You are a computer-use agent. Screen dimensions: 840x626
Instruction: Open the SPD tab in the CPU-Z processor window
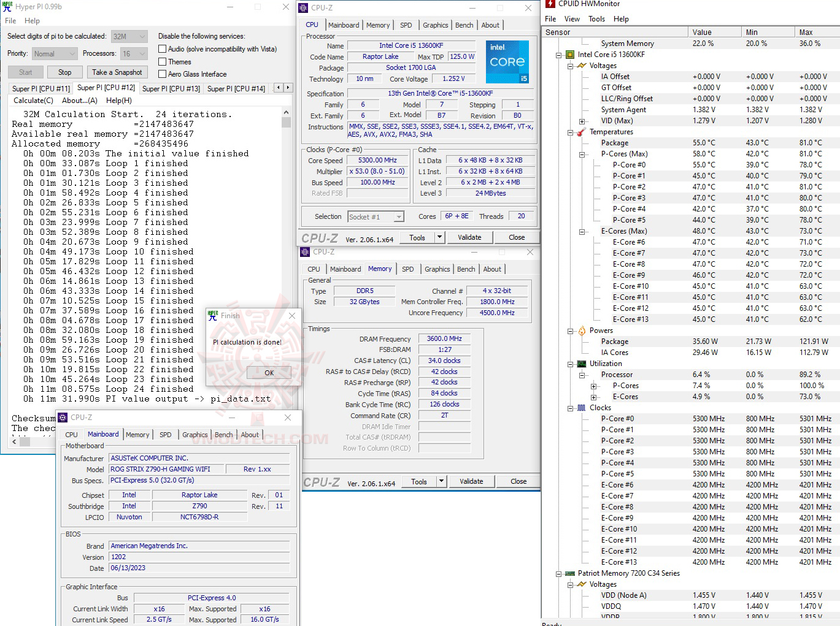click(x=406, y=25)
